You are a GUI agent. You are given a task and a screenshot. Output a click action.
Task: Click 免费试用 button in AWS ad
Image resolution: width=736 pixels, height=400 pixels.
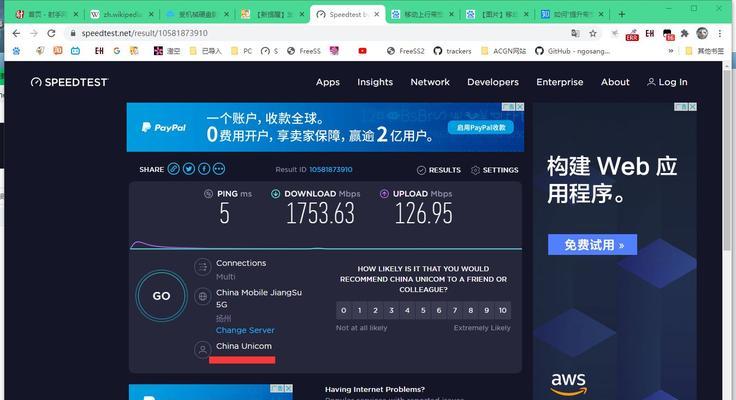[592, 245]
